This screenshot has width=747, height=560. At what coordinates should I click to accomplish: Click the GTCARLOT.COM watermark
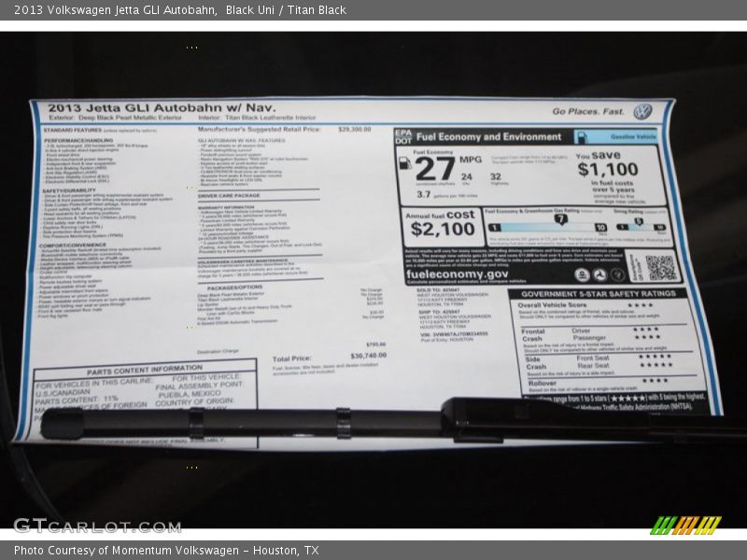[x=96, y=525]
